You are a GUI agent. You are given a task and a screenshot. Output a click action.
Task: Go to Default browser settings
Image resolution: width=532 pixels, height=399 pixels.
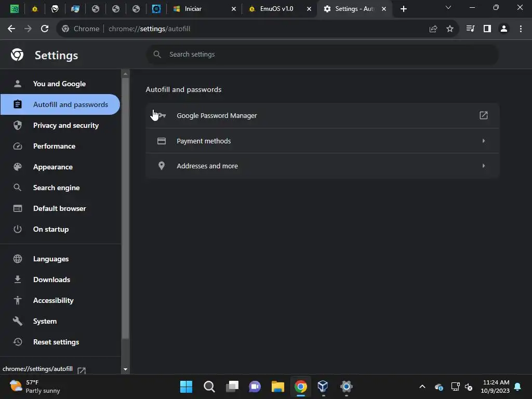[60, 208]
